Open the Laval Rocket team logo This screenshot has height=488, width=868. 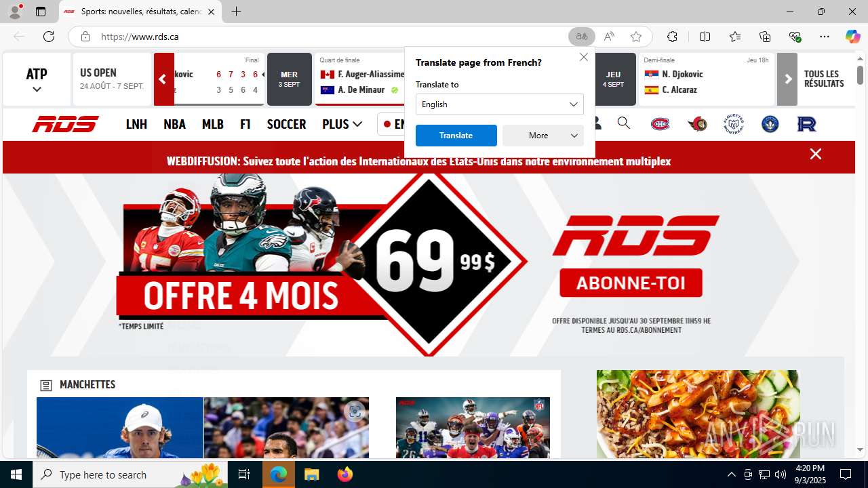click(x=807, y=124)
